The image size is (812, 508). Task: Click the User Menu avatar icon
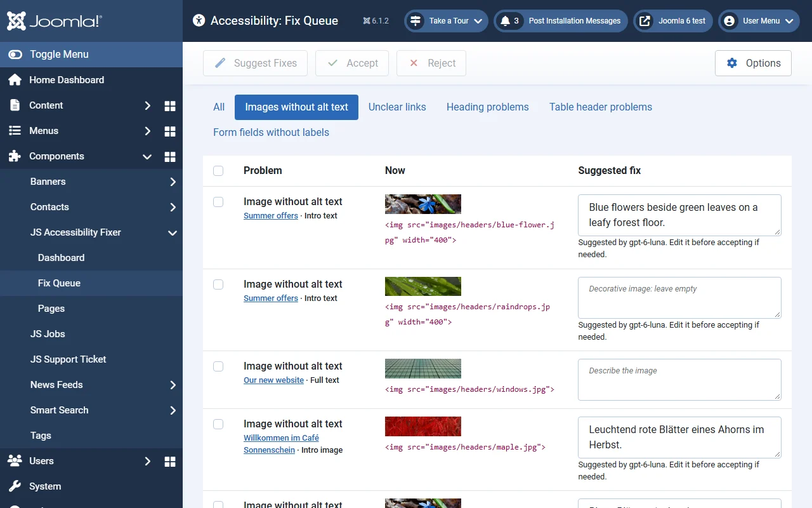point(730,21)
